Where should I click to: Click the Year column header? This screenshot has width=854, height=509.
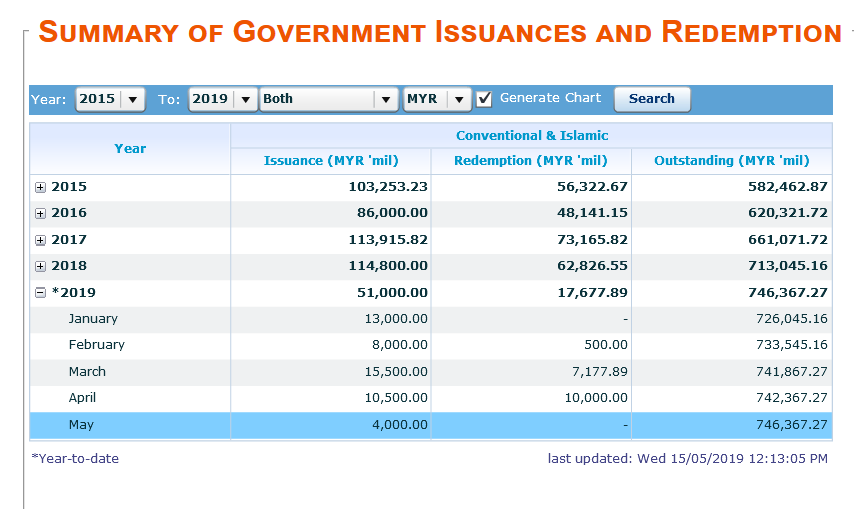tap(130, 149)
